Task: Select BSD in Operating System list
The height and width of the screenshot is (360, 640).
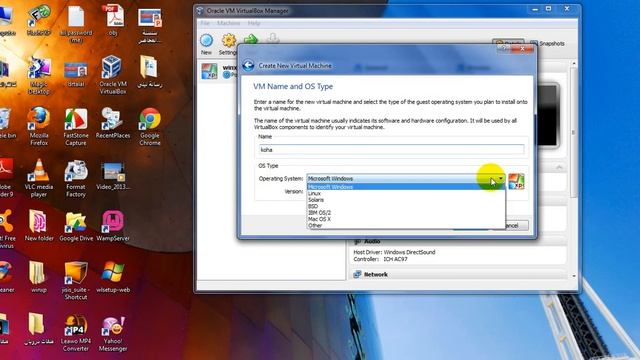Action: coord(406,206)
